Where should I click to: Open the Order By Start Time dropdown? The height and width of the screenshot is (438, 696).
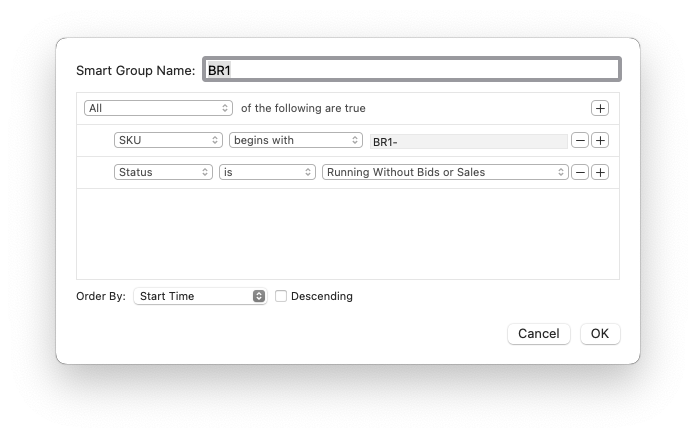click(x=200, y=296)
